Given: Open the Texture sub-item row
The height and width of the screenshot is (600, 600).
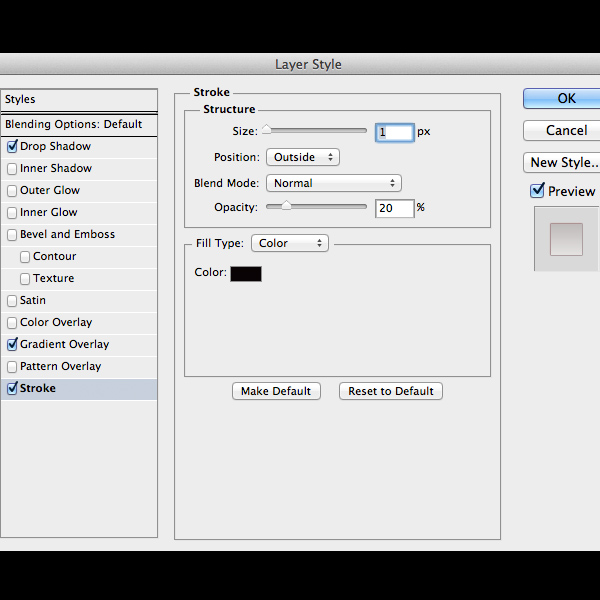Looking at the screenshot, I should pos(79,279).
